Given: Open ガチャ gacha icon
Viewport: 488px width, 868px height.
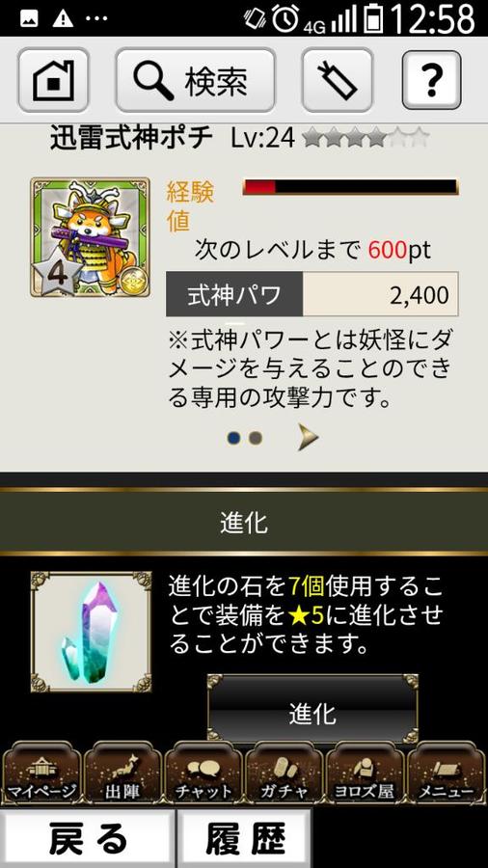Looking at the screenshot, I should point(285,773).
